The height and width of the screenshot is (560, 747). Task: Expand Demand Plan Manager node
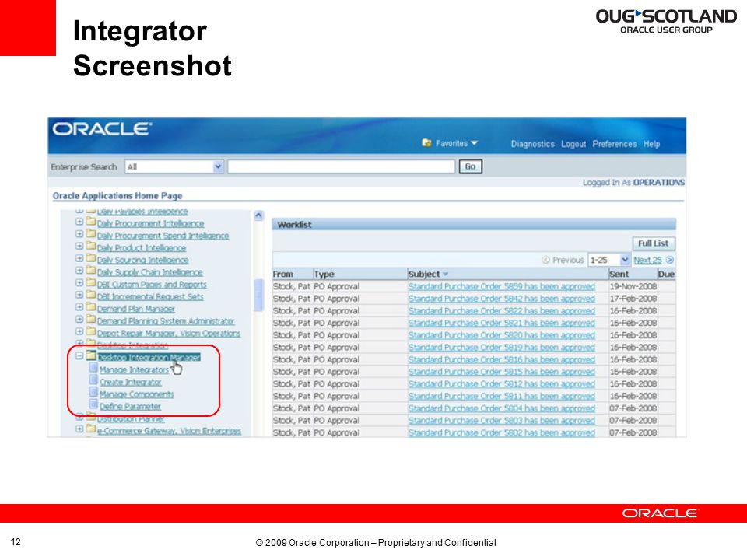79,307
